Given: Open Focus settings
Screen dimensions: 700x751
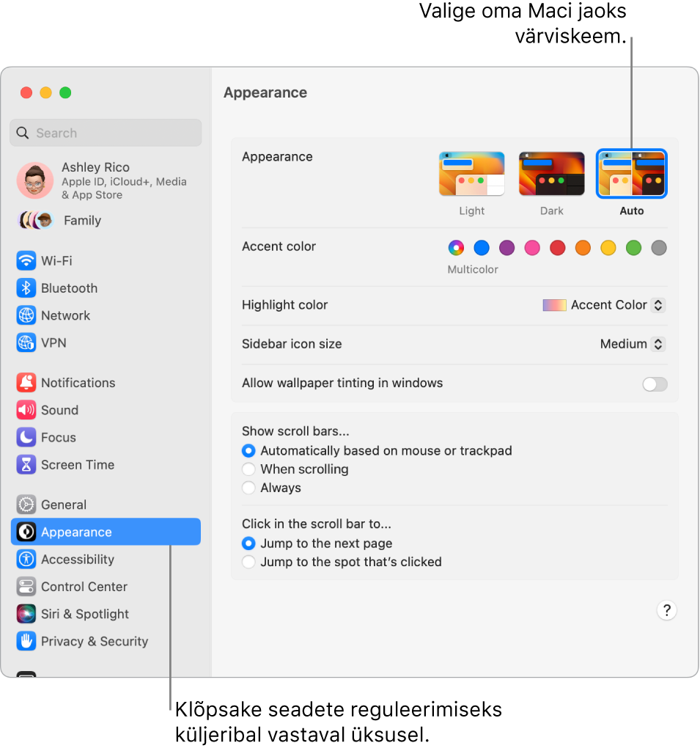Looking at the screenshot, I should 57,437.
